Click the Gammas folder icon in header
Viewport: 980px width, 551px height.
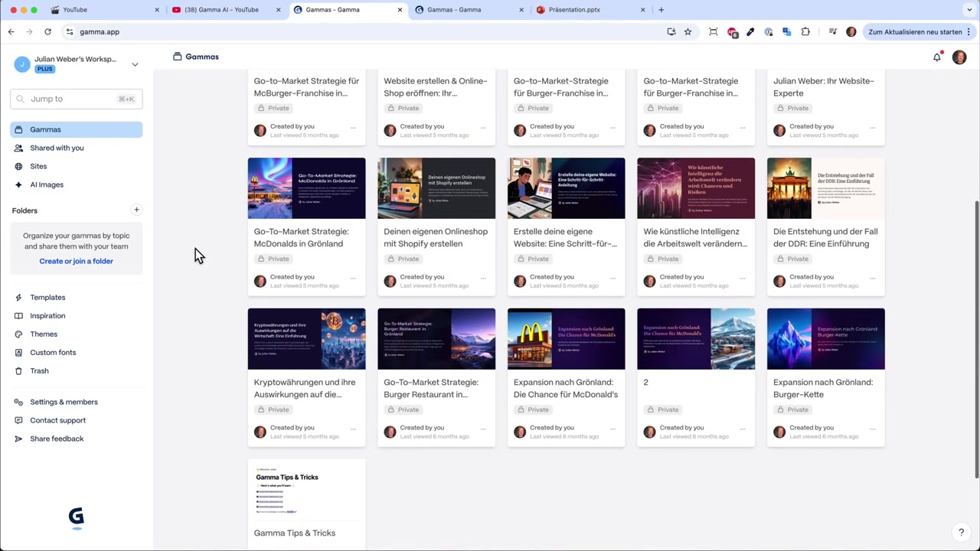[177, 57]
